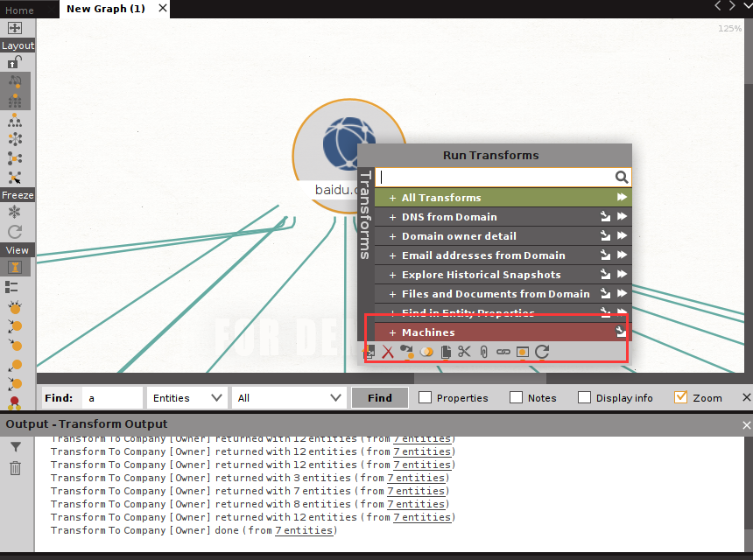Click the clear output trash icon
Image resolution: width=753 pixels, height=560 pixels.
pos(16,468)
